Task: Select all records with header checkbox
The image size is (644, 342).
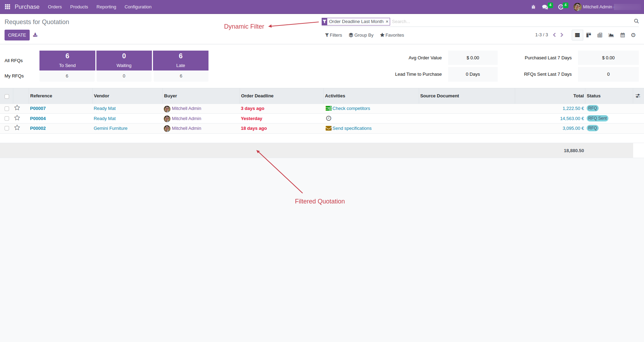Action: pyautogui.click(x=7, y=96)
